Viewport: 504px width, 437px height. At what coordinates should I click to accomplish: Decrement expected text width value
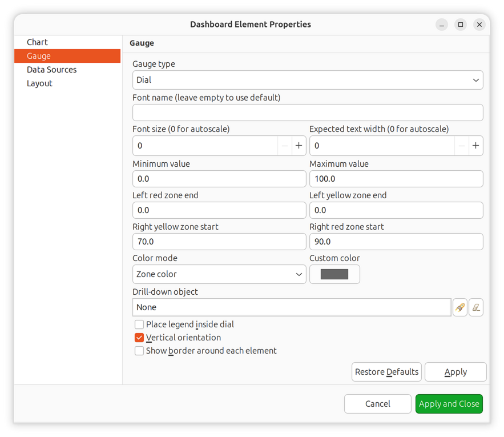[462, 146]
